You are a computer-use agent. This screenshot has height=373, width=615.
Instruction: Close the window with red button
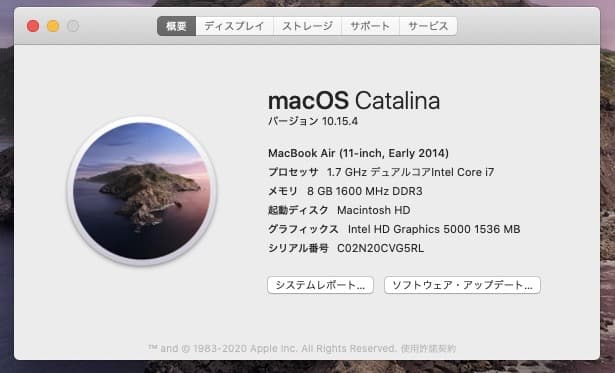(33, 26)
